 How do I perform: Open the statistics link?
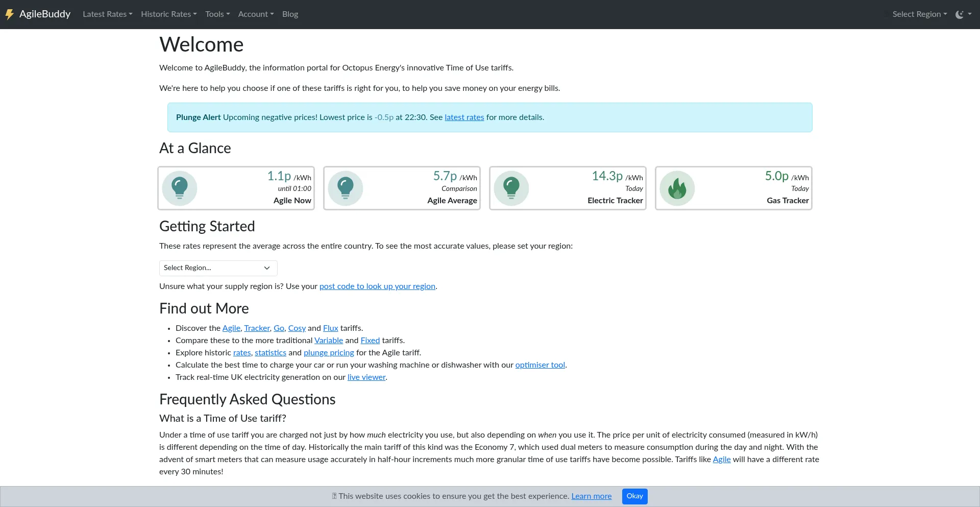coord(271,353)
